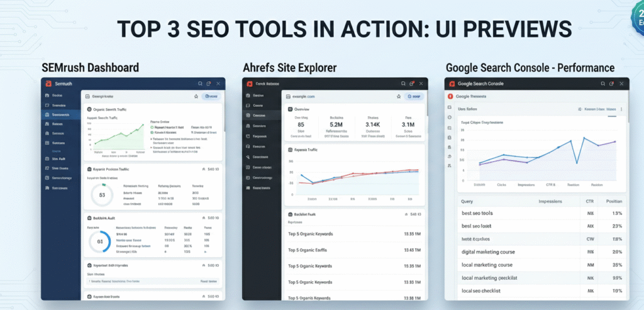Open the Top 5 Organic Keywords row valued 15.35 1M
Image resolution: width=644 pixels, height=310 pixels.
pyautogui.click(x=355, y=266)
